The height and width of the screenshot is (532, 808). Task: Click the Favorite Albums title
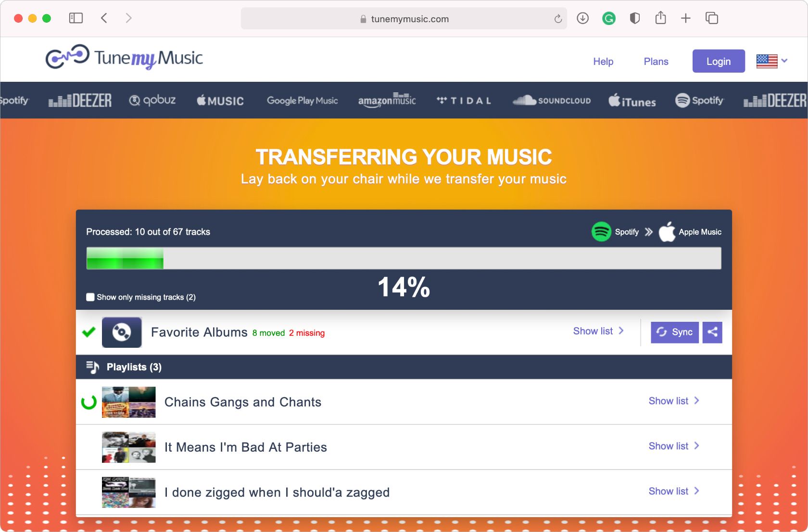(199, 332)
